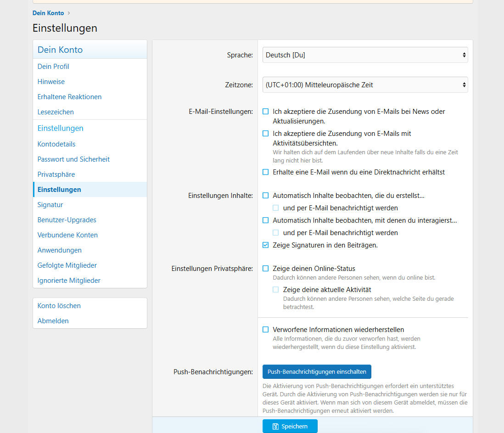
Task: Open the Sprache language dropdown
Action: tap(365, 55)
